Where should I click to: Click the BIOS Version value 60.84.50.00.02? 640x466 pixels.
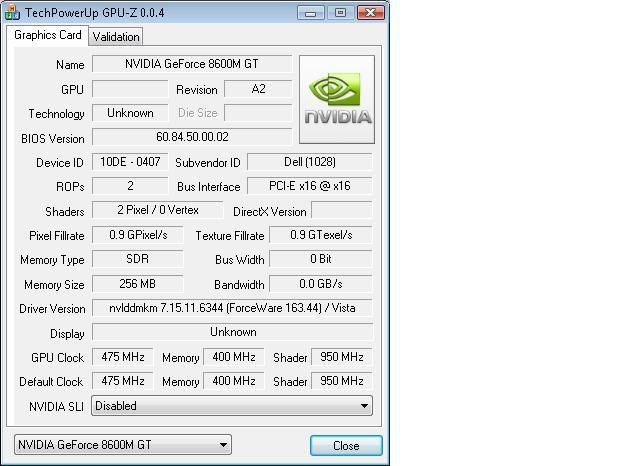coord(192,137)
